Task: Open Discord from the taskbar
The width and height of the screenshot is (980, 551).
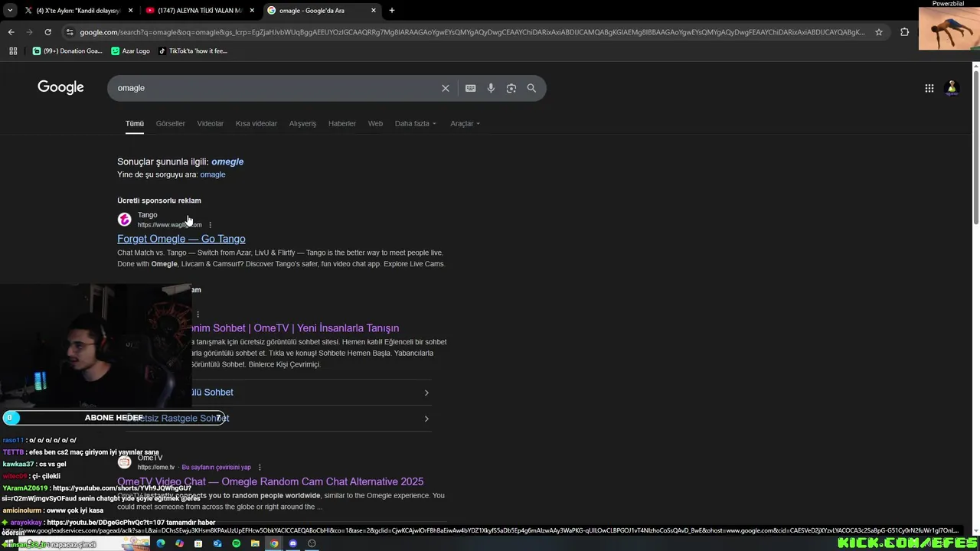Action: click(x=292, y=543)
